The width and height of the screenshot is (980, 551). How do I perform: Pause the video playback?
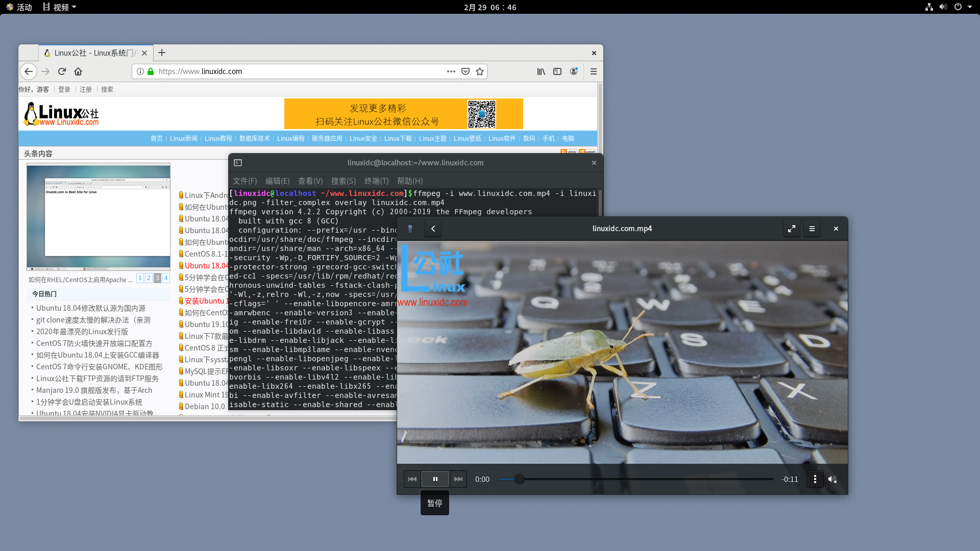(435, 479)
